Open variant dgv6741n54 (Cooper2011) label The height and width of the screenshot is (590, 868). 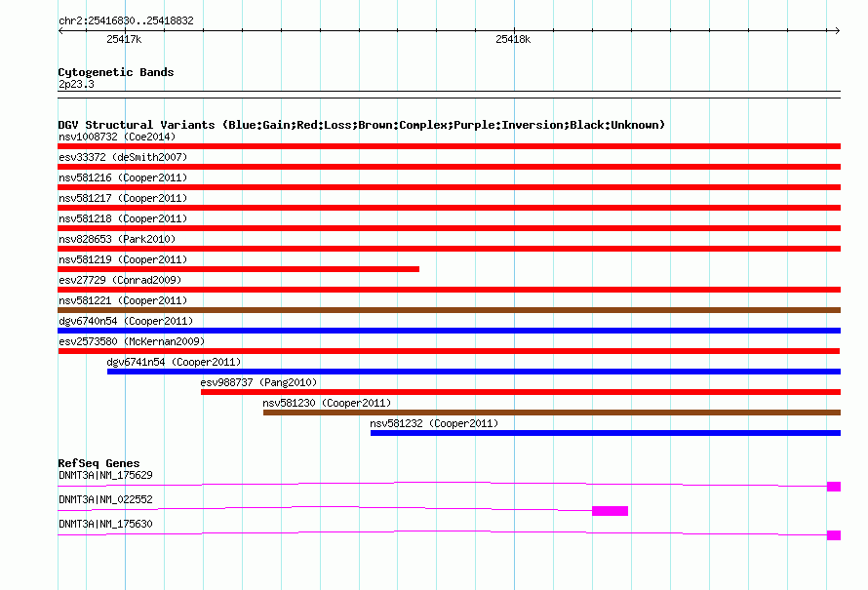coord(174,362)
